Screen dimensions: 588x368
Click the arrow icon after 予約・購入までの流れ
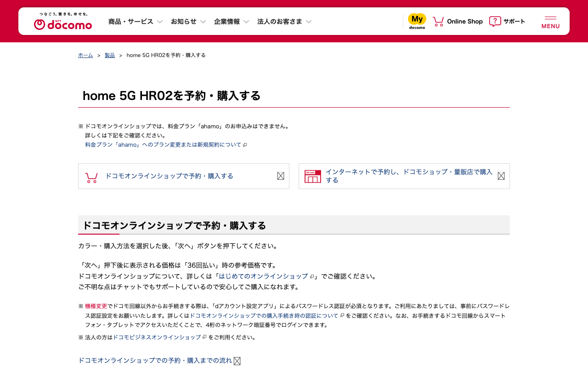tap(237, 361)
